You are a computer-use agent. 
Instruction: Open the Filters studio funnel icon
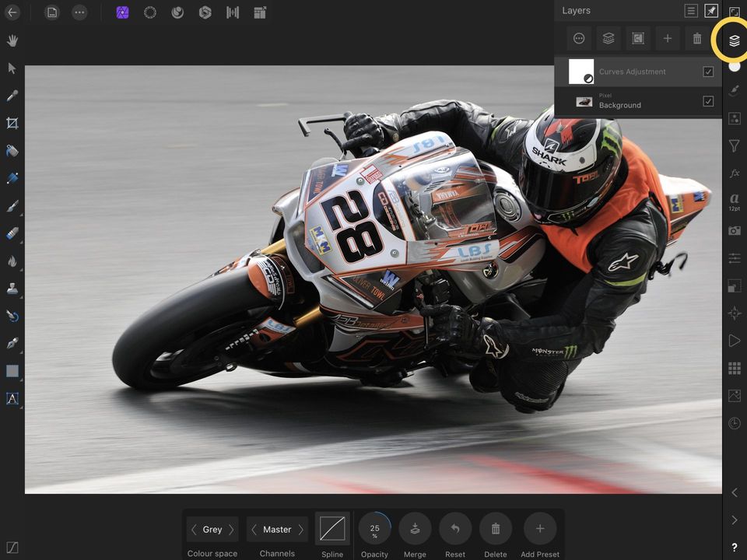(x=734, y=145)
